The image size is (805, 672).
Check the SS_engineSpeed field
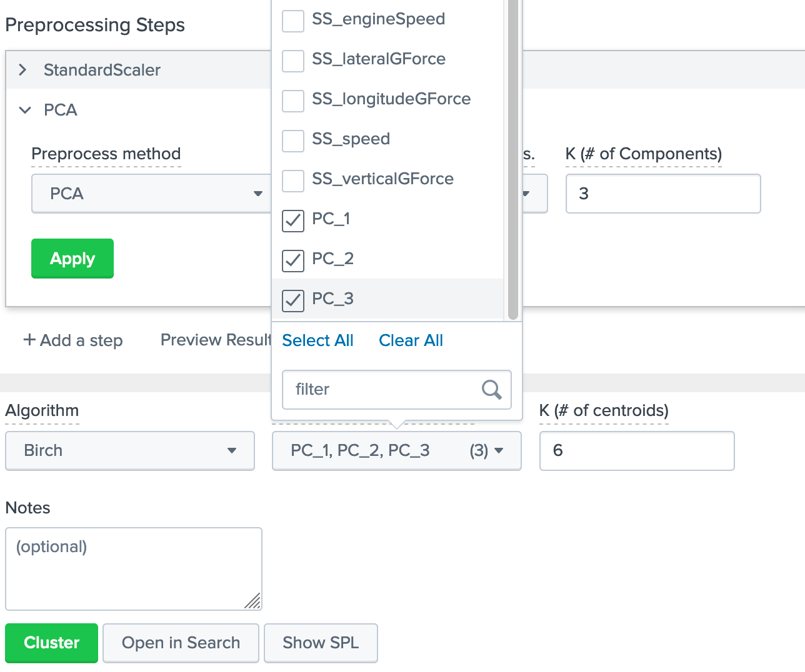click(x=292, y=19)
